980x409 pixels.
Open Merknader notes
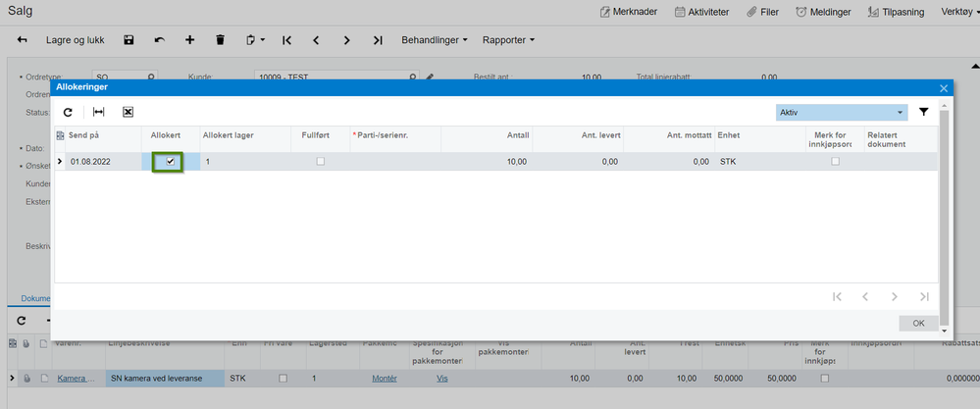pos(628,11)
